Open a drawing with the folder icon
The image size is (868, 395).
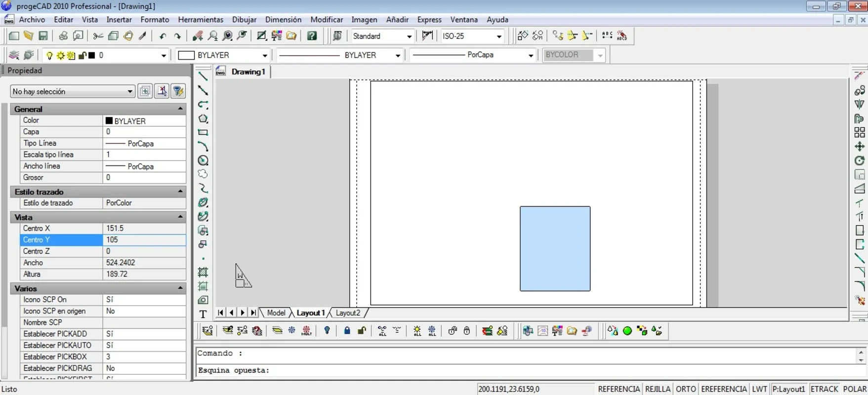point(29,36)
